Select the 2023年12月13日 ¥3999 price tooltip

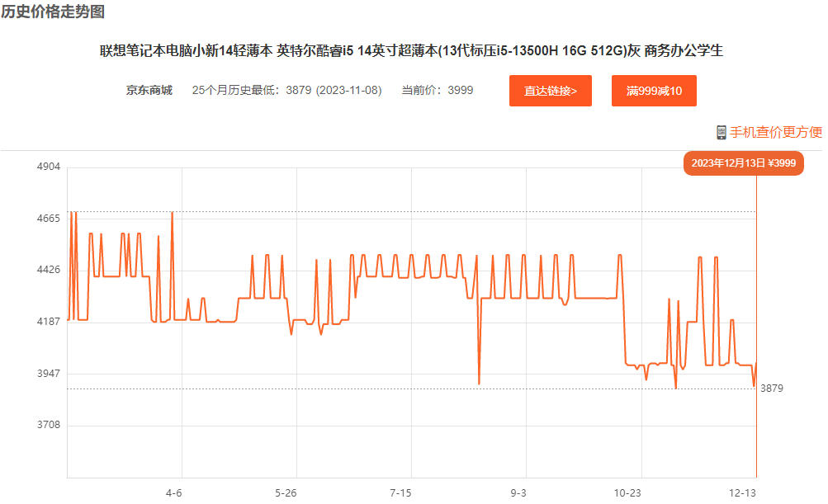pos(744,163)
